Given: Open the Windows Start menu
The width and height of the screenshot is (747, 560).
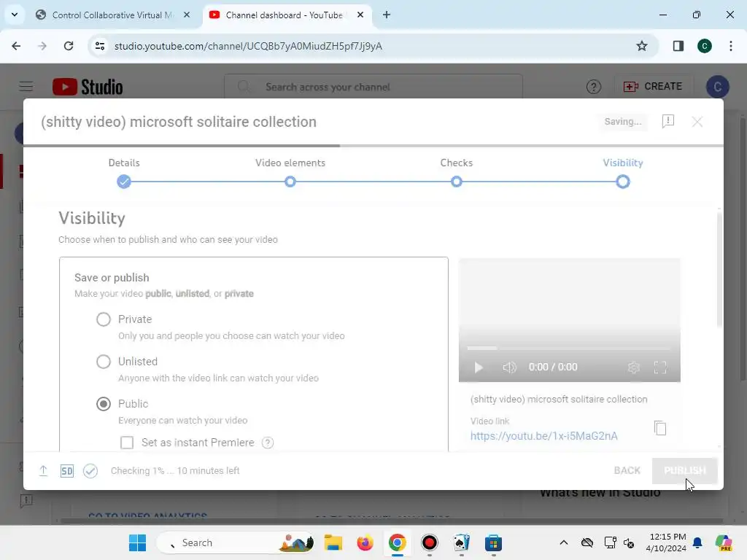Looking at the screenshot, I should click(x=138, y=542).
